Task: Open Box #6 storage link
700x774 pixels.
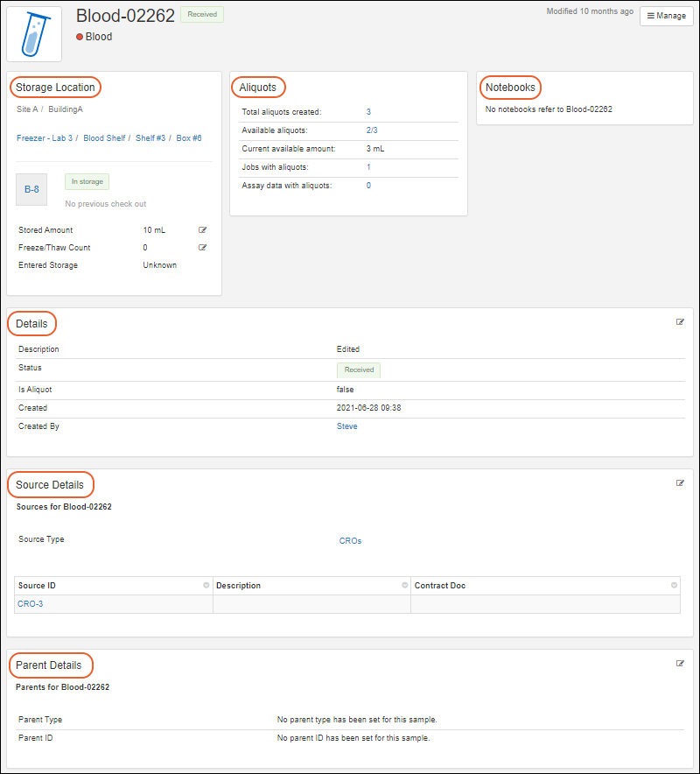Action: 189,138
